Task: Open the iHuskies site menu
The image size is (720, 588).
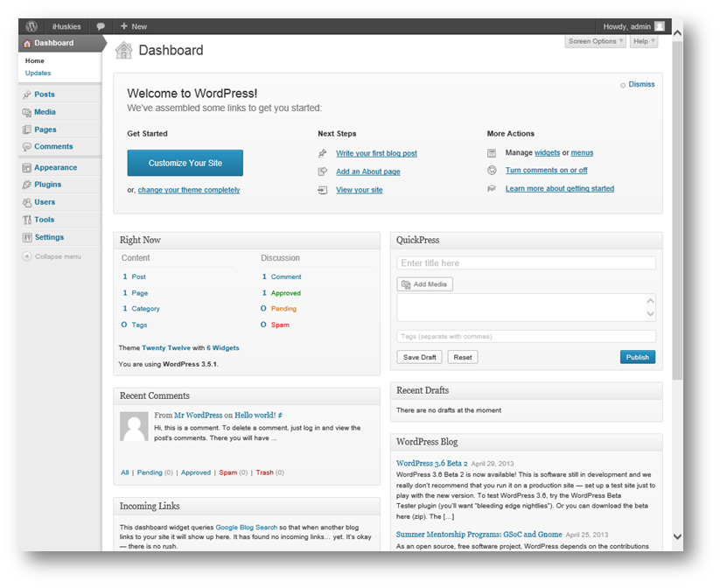Action: [66, 26]
